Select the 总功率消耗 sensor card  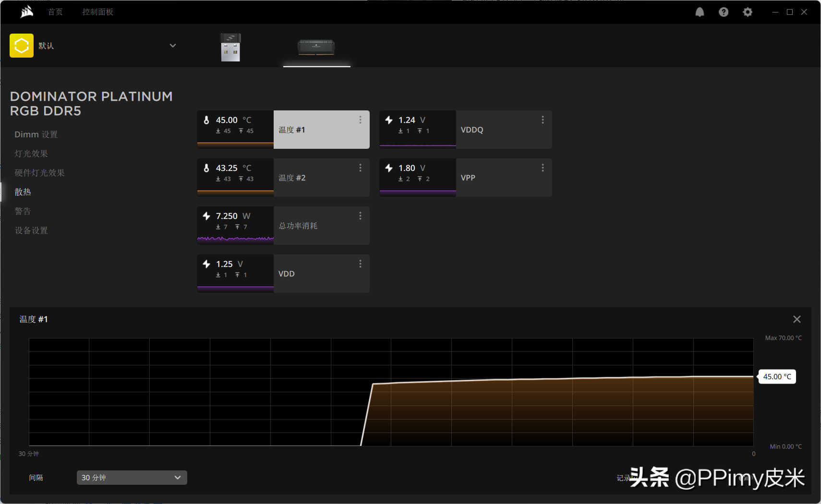(x=283, y=226)
